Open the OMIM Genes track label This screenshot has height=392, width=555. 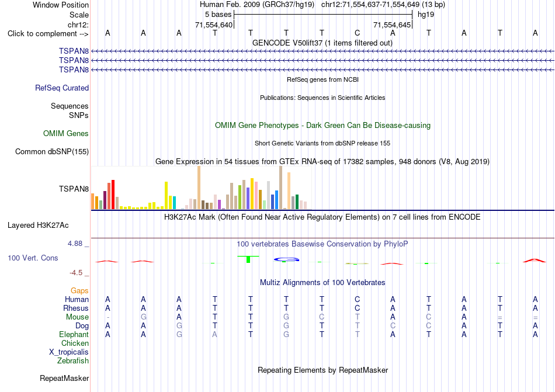click(66, 133)
